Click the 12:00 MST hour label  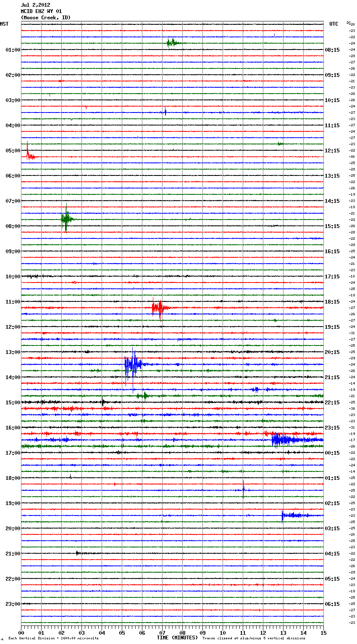(x=13, y=327)
